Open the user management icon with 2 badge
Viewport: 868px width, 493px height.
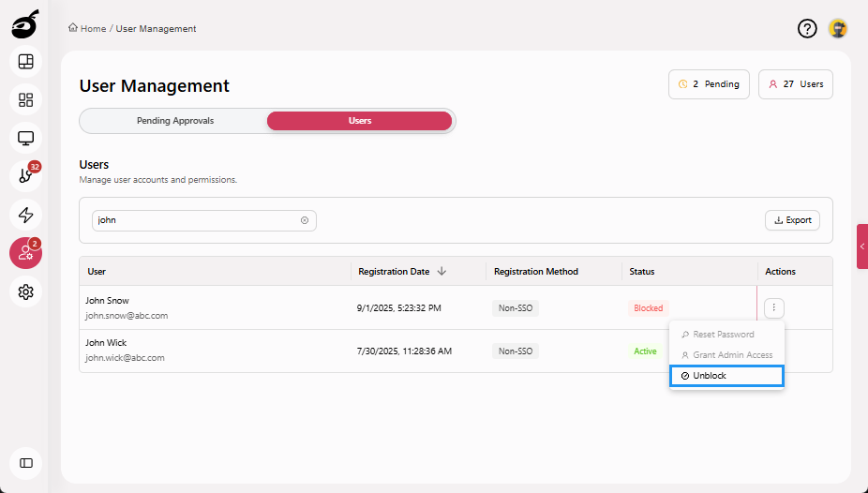(26, 253)
